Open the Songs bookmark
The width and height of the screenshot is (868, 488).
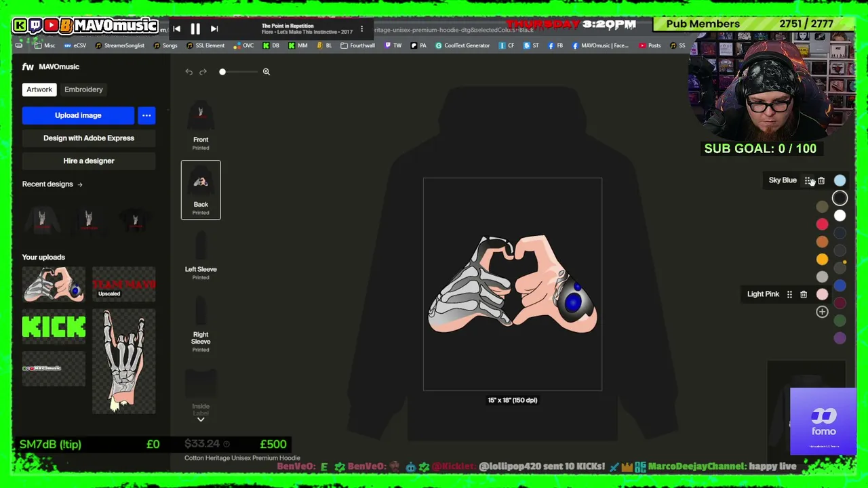click(x=165, y=45)
